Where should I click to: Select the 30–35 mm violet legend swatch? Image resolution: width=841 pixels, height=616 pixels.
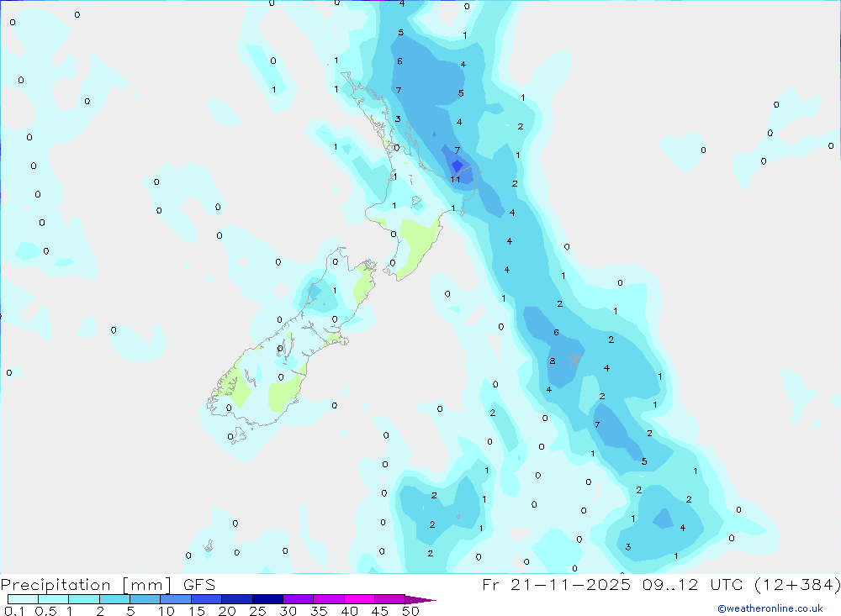coord(298,599)
